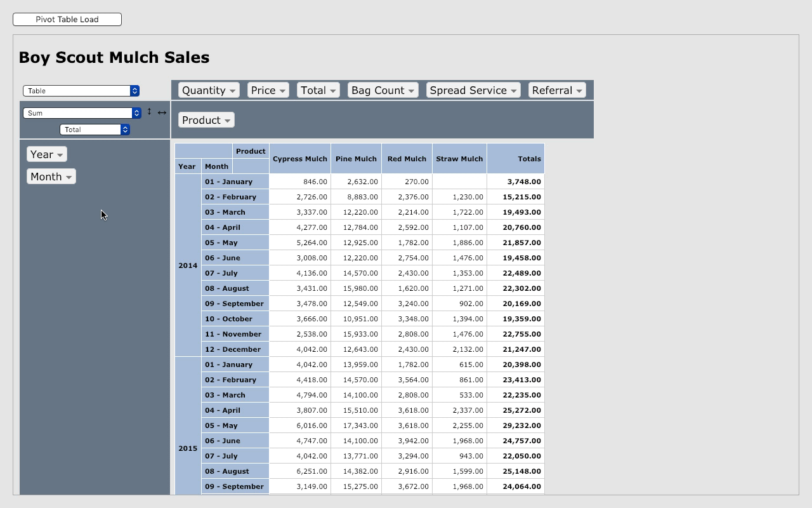Click the vertical row-order arrow icon
This screenshot has height=508, width=812.
pos(149,112)
